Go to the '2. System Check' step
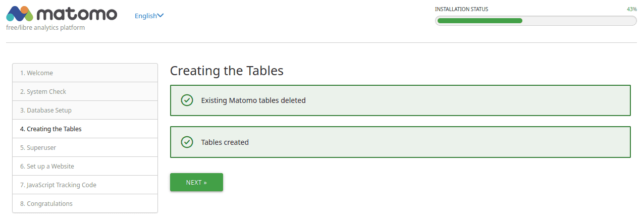Image resolution: width=644 pixels, height=220 pixels. (43, 91)
